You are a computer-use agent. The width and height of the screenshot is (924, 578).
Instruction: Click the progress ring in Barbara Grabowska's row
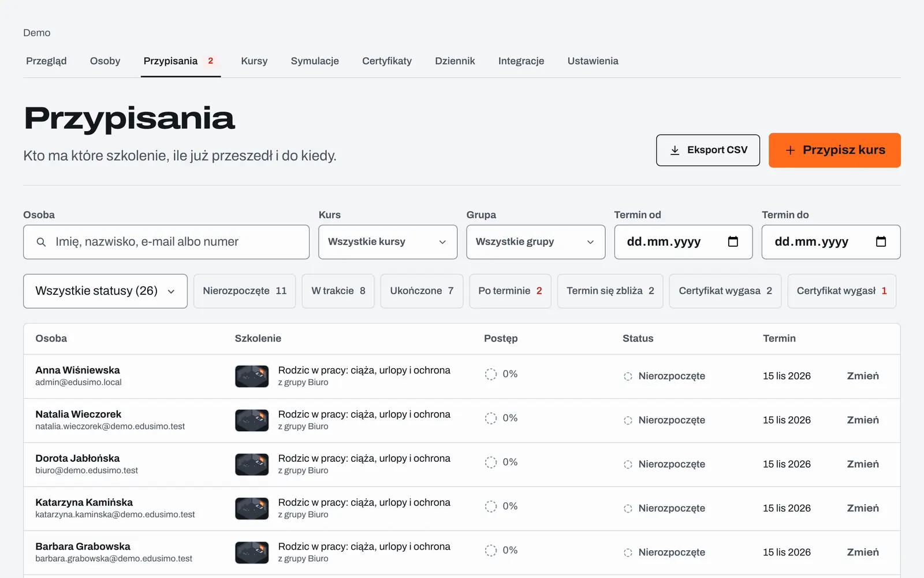(490, 550)
